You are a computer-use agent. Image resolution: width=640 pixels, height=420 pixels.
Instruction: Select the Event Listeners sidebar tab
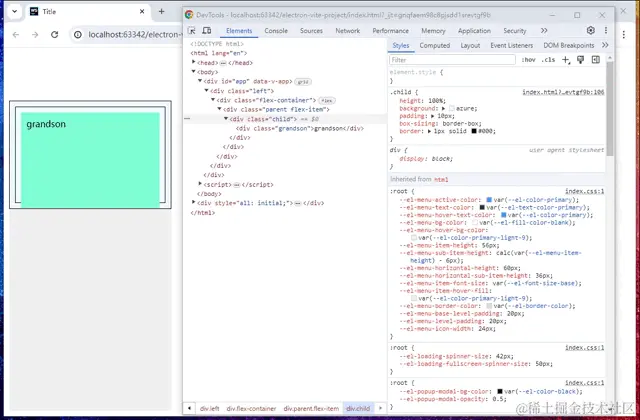(512, 45)
